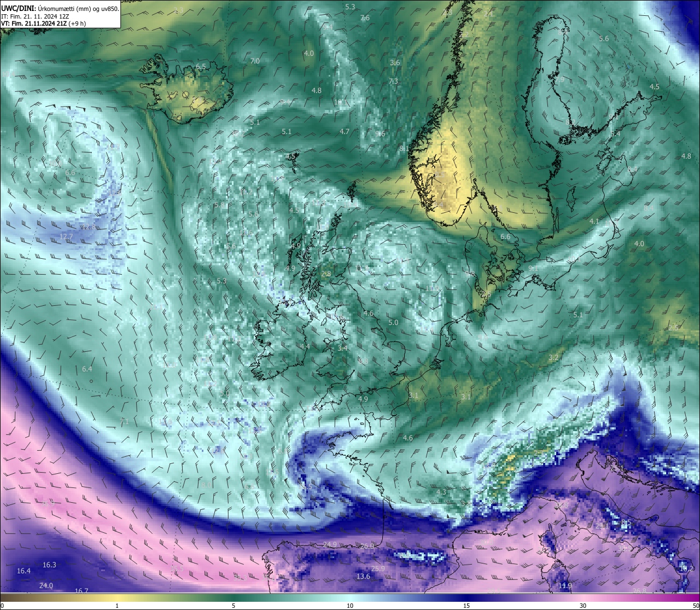Click the color scale tick label "0"

2,606
